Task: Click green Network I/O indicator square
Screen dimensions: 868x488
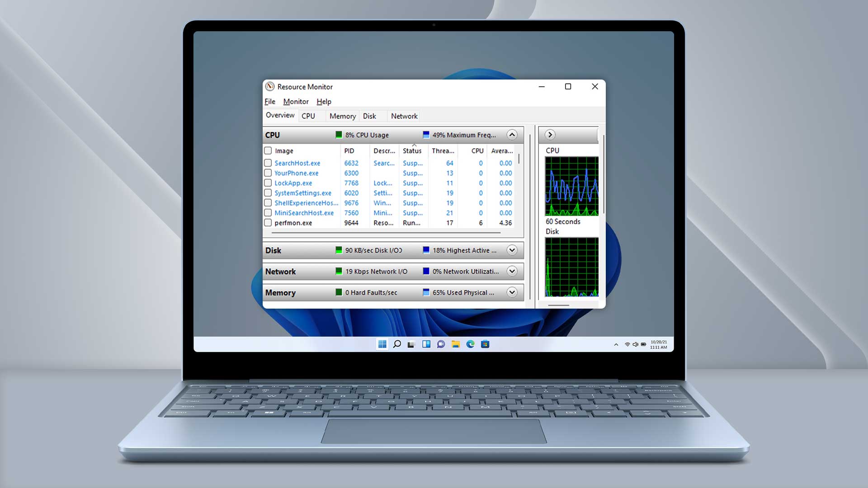Action: point(339,271)
